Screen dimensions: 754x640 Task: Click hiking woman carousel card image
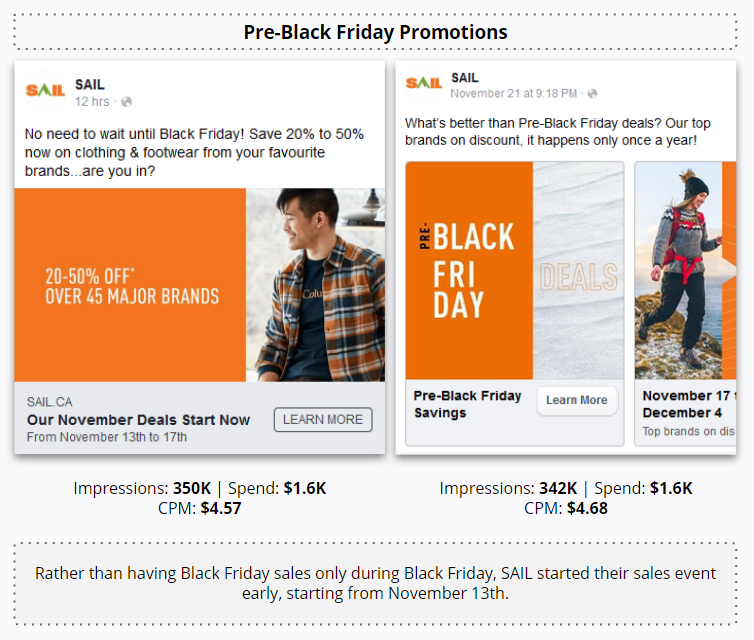point(686,270)
